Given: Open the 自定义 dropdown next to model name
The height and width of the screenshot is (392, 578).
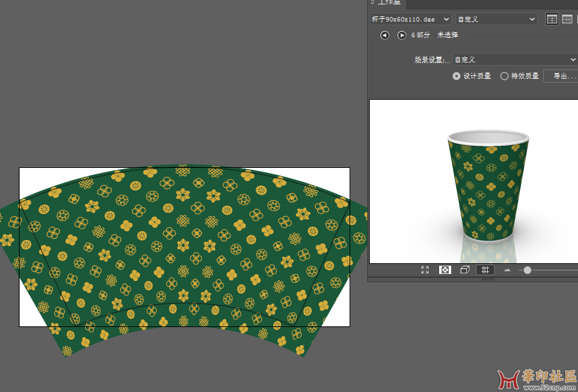Looking at the screenshot, I should click(x=495, y=20).
